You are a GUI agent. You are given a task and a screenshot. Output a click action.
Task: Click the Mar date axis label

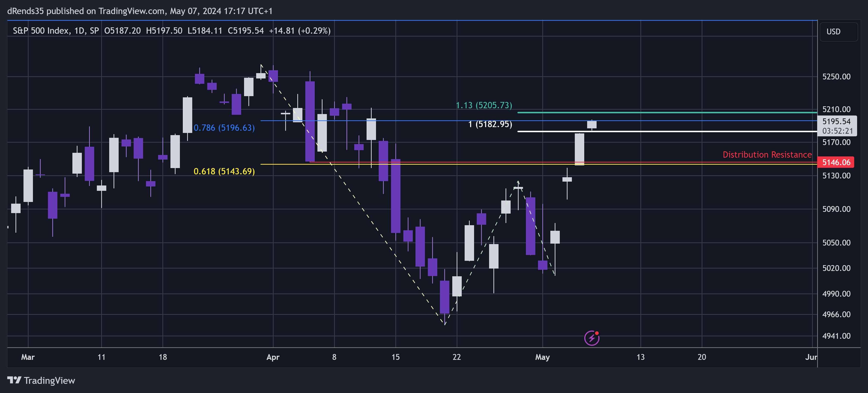pos(28,357)
